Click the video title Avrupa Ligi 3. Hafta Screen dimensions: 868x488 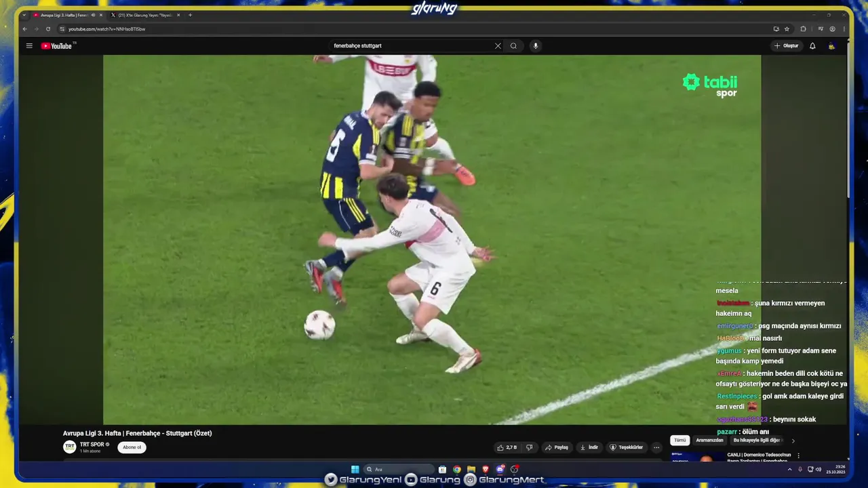[137, 433]
